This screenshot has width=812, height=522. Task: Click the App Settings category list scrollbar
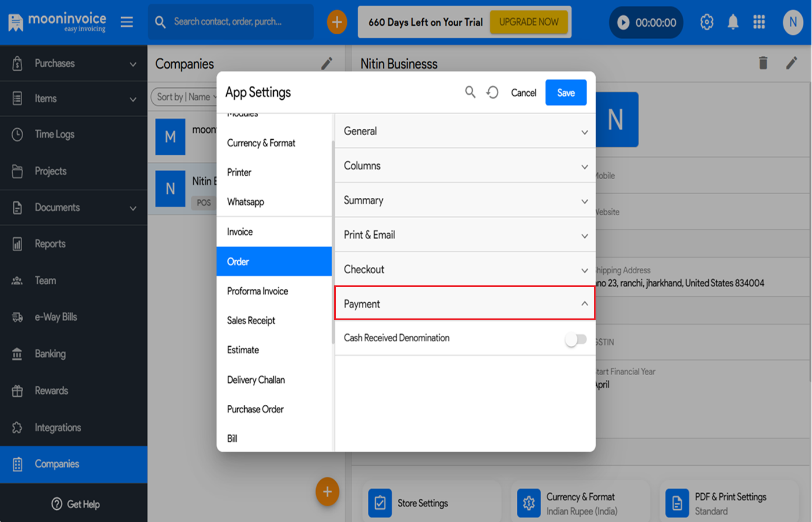tap(333, 242)
